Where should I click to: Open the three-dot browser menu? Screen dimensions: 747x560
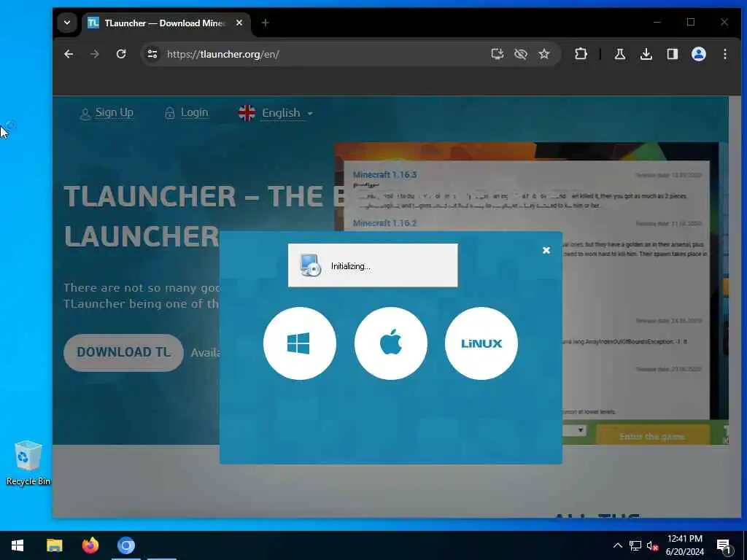click(724, 54)
